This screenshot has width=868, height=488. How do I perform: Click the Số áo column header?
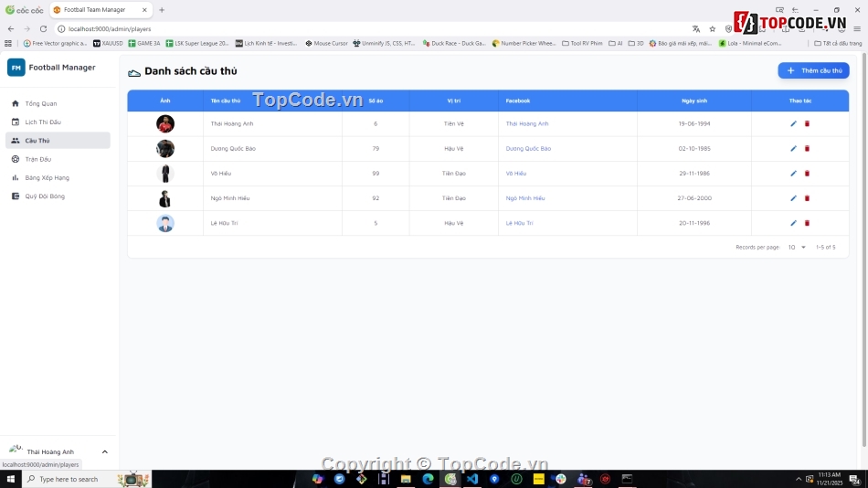(x=376, y=101)
